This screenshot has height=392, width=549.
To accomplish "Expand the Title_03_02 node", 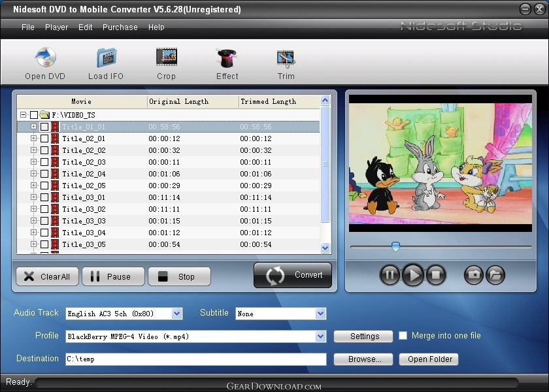I will 33,209.
